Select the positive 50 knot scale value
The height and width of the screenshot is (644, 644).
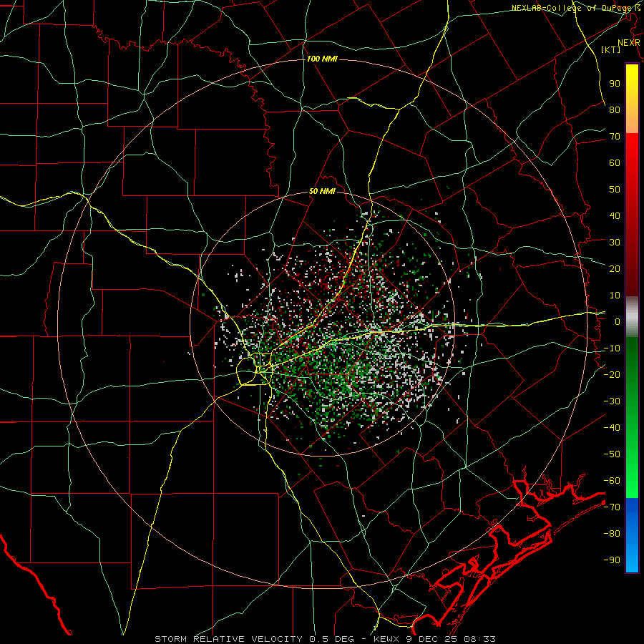coord(615,190)
